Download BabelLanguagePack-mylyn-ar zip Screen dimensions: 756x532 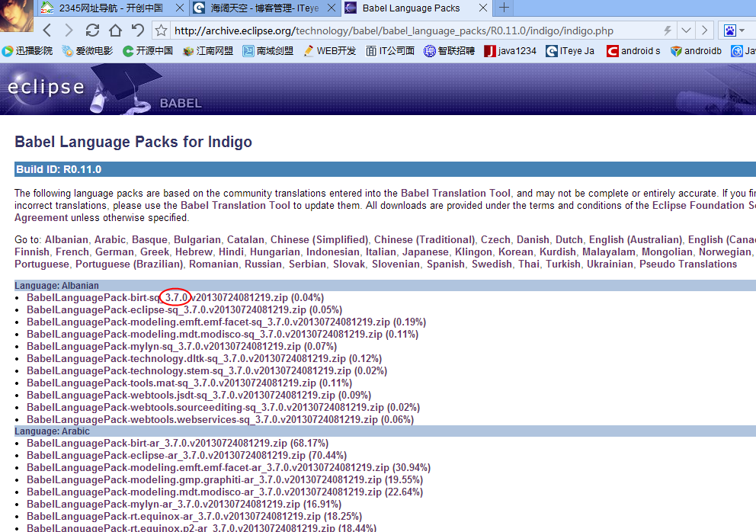click(163, 504)
